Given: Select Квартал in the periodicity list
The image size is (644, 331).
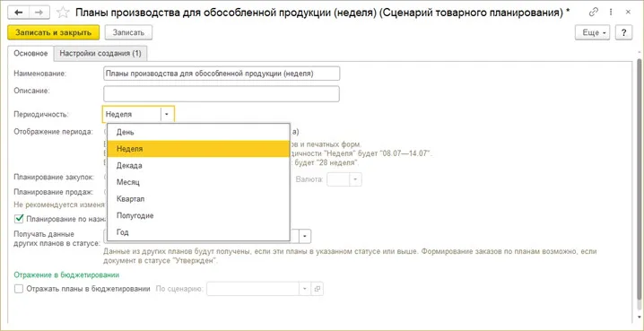Looking at the screenshot, I should click(198, 199).
